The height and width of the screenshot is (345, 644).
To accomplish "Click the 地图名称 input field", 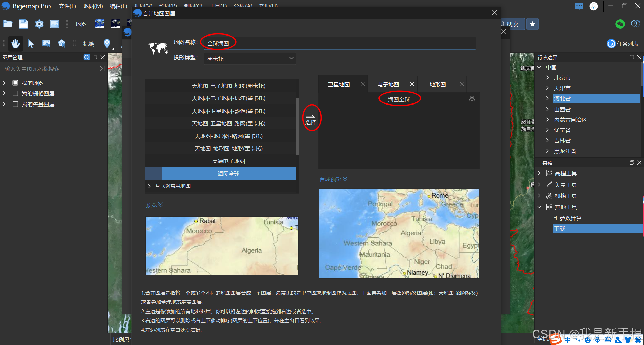I will coord(339,43).
